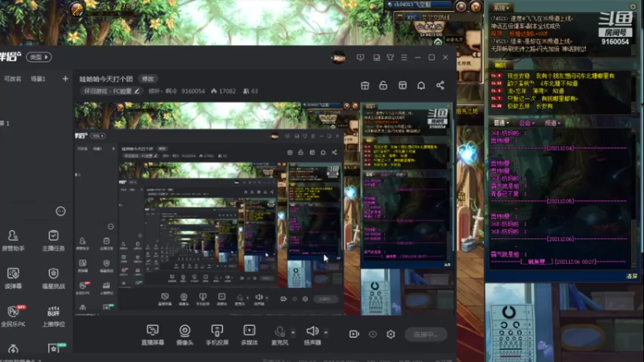Open 全民乐PK feature
Image resolution: width=644 pixels, height=362 pixels.
tap(13, 316)
